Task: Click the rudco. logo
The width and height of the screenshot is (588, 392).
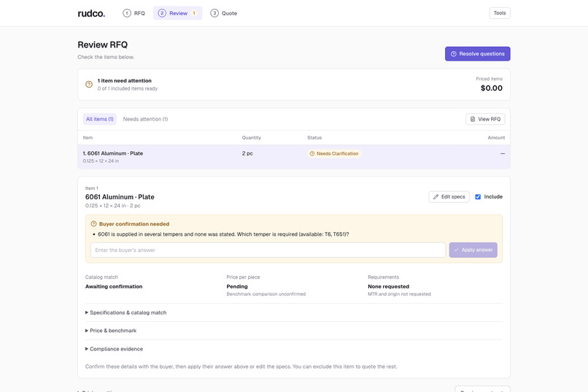Action: (91, 13)
